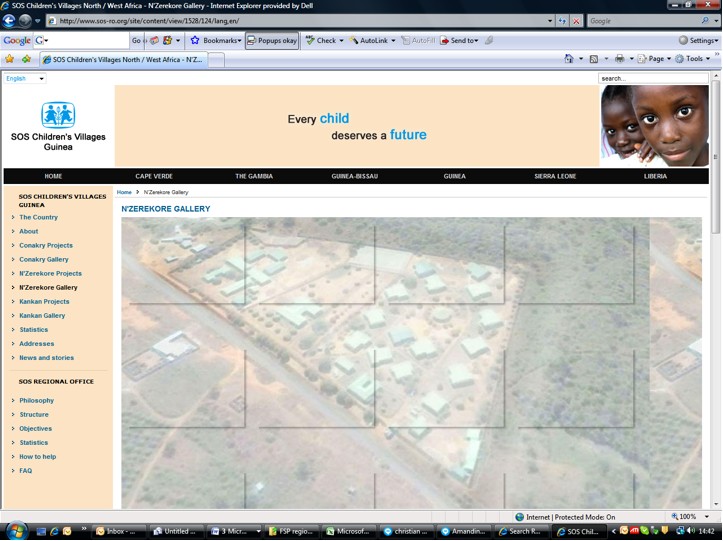This screenshot has width=723, height=541.
Task: Open N'Zerekore Projects sidebar link
Action: (x=51, y=273)
